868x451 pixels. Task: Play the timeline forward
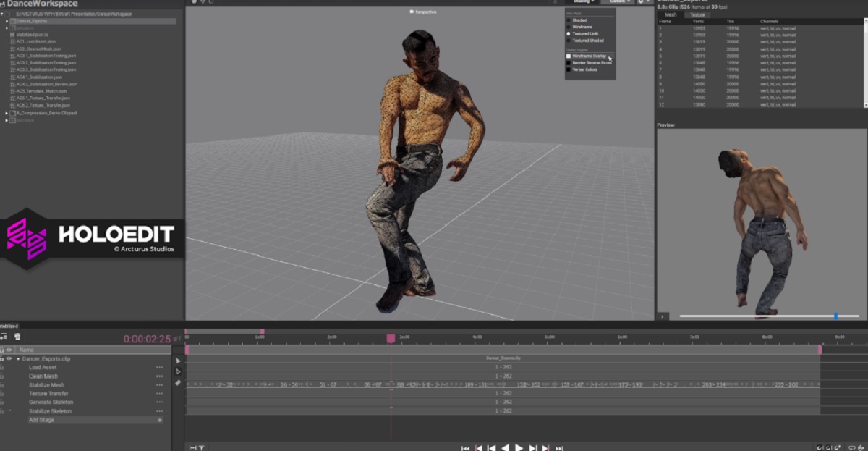(519, 448)
